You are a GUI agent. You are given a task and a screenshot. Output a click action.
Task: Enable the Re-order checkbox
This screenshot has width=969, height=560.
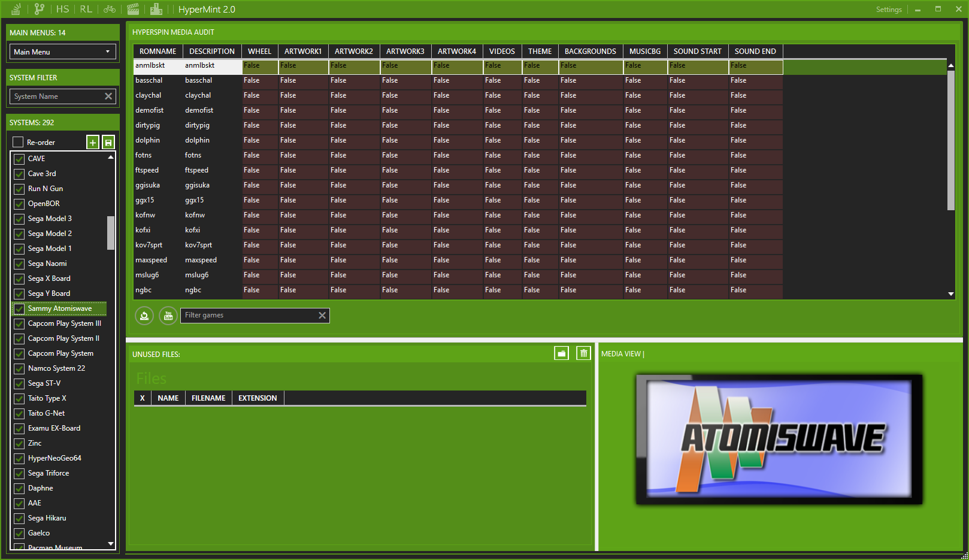pyautogui.click(x=18, y=142)
